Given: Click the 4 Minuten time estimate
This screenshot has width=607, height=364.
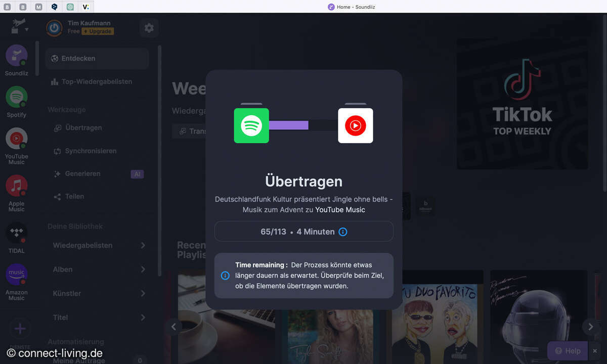Looking at the screenshot, I should tap(316, 232).
